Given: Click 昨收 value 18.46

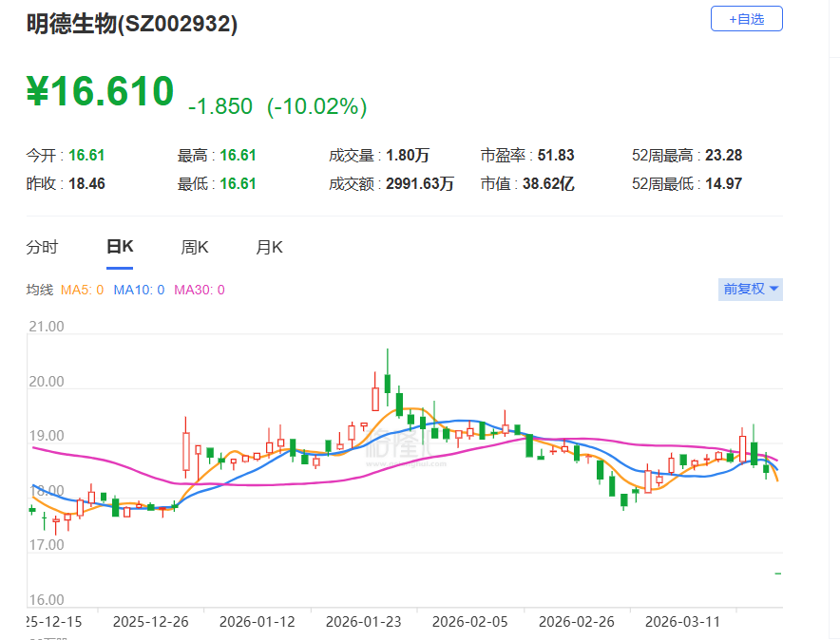Looking at the screenshot, I should 86,184.
